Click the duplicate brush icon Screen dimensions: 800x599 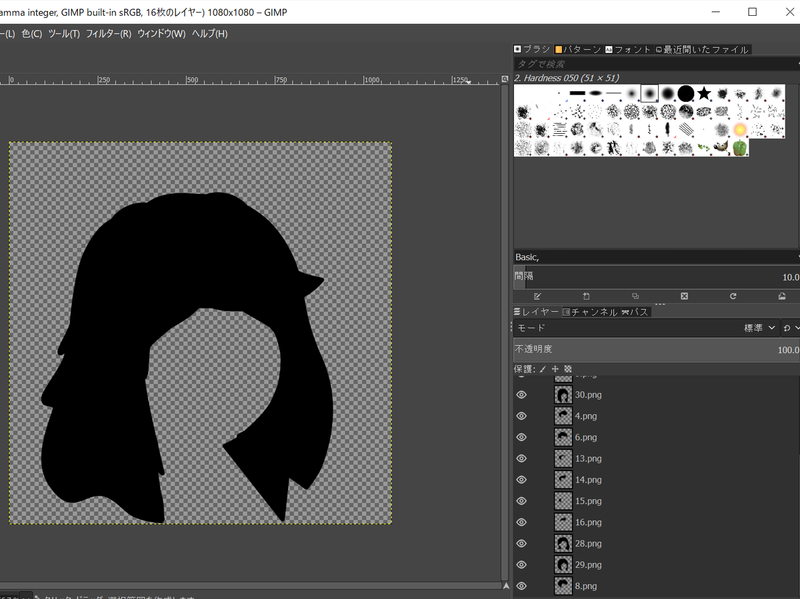point(635,296)
